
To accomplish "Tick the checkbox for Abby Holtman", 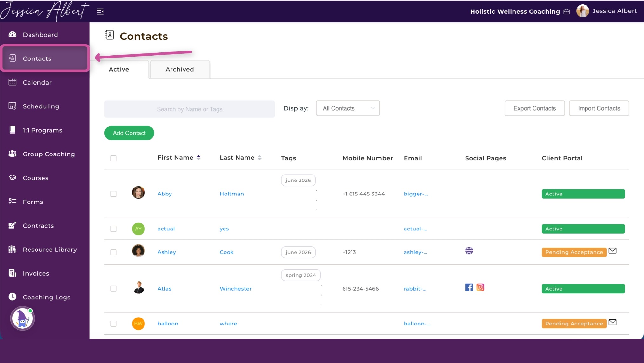I will click(113, 194).
